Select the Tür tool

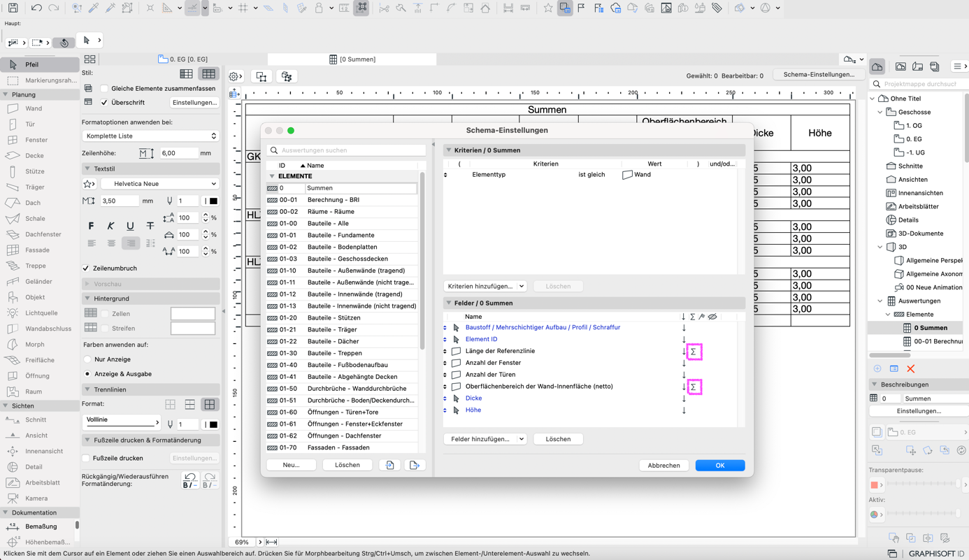coord(29,124)
